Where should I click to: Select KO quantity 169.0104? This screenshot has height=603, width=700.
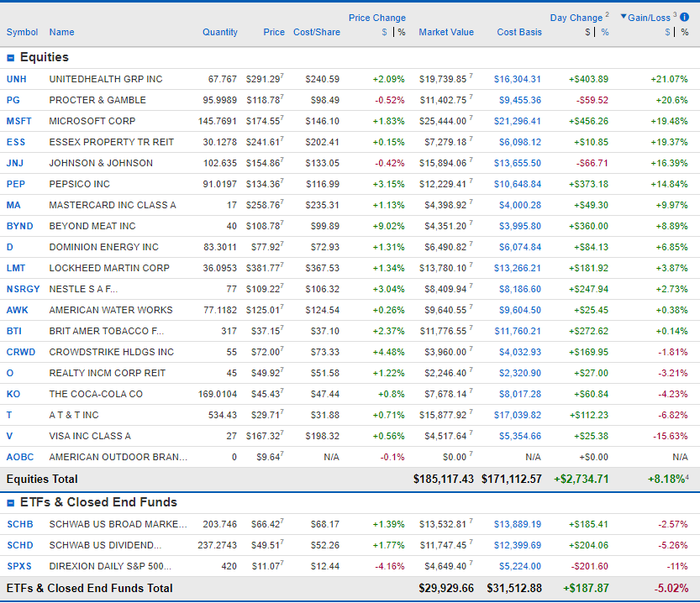click(x=218, y=394)
